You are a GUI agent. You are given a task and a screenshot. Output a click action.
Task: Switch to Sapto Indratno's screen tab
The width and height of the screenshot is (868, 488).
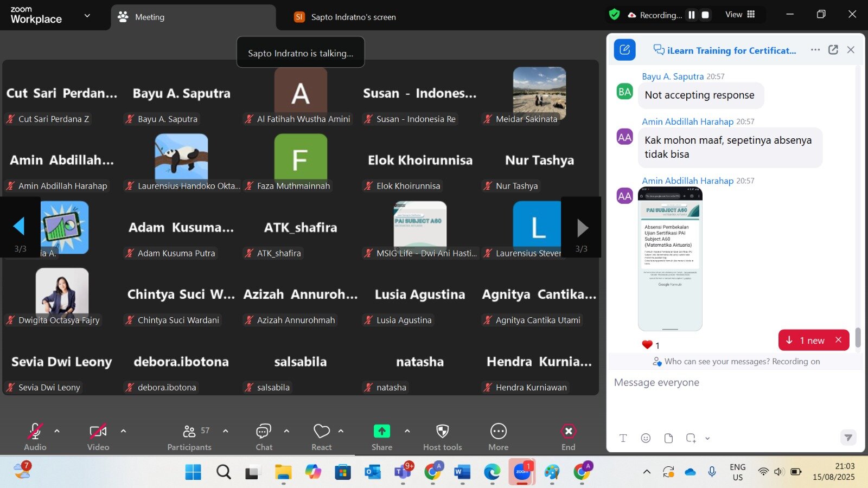pyautogui.click(x=353, y=17)
